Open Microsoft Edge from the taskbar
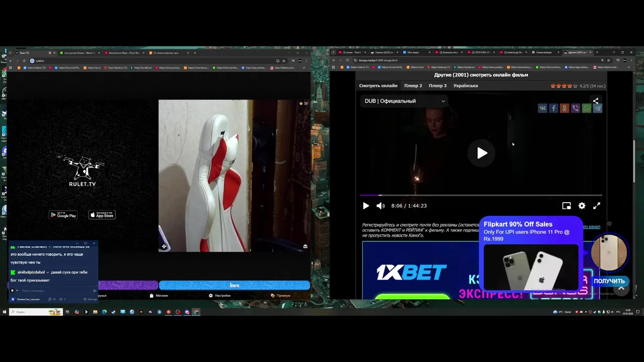The width and height of the screenshot is (644, 362). 104,312
